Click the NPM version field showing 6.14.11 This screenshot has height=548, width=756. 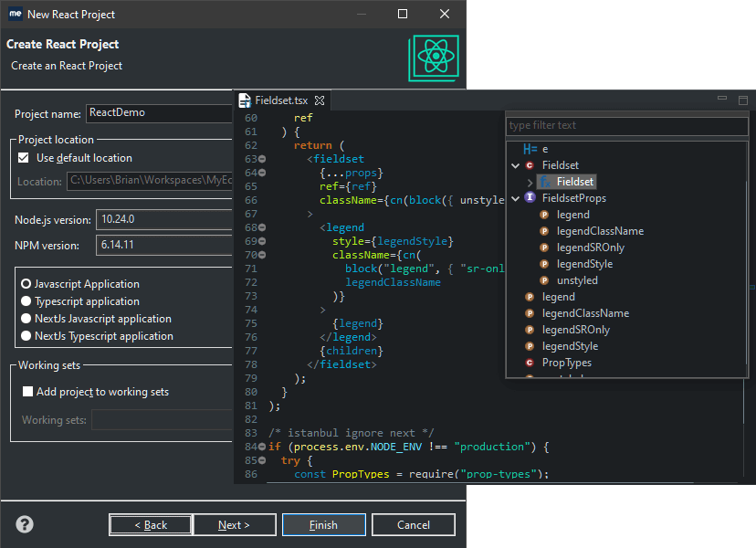[164, 245]
